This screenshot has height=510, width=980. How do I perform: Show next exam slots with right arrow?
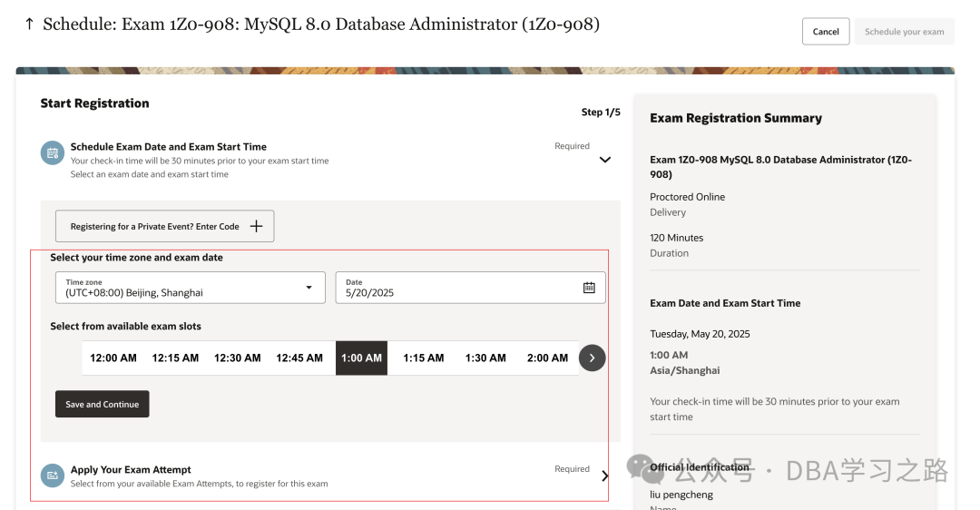(x=592, y=358)
